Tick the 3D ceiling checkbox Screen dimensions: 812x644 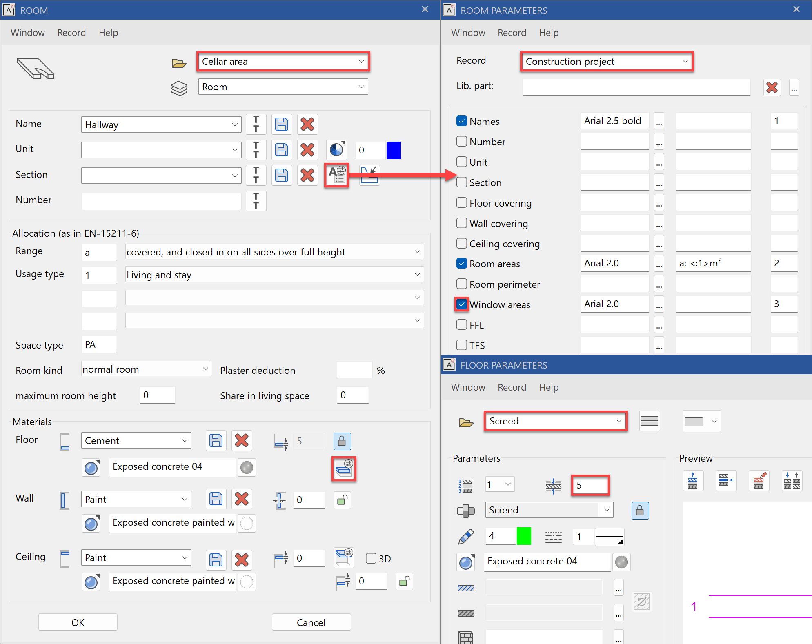(371, 558)
